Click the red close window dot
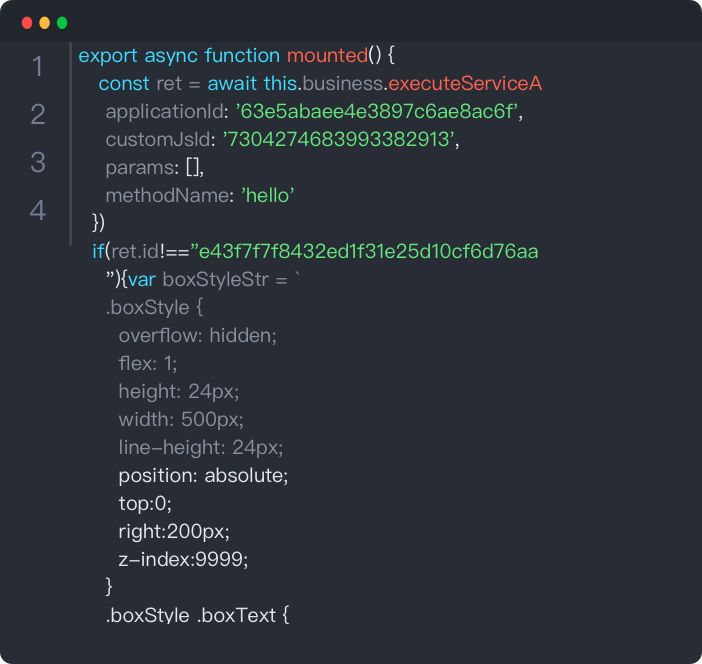Screen dimensions: 702x664 point(26,22)
